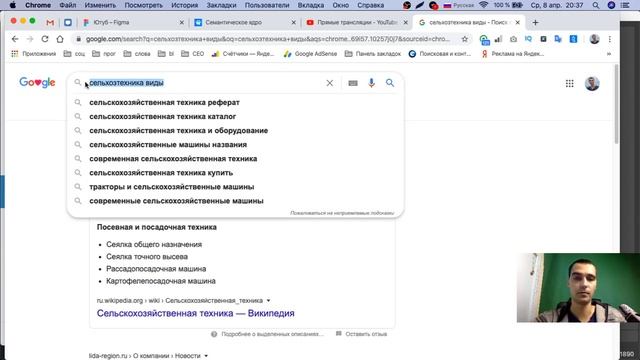Open Счётчики — Янде... bookmark
This screenshot has height=360, width=640.
coord(243,53)
